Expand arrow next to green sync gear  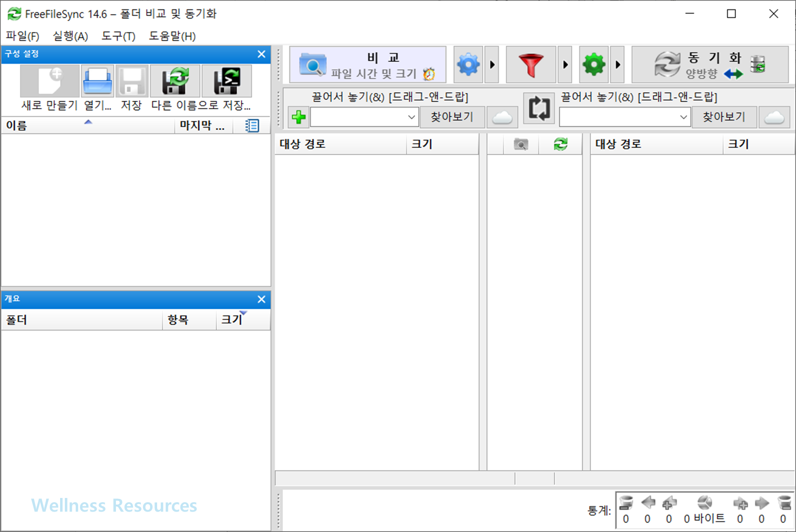(618, 65)
